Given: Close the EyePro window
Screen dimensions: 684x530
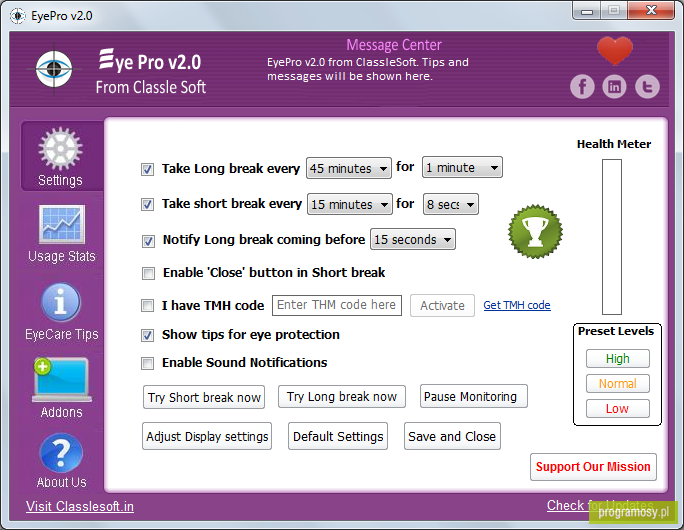Looking at the screenshot, I should (x=651, y=10).
